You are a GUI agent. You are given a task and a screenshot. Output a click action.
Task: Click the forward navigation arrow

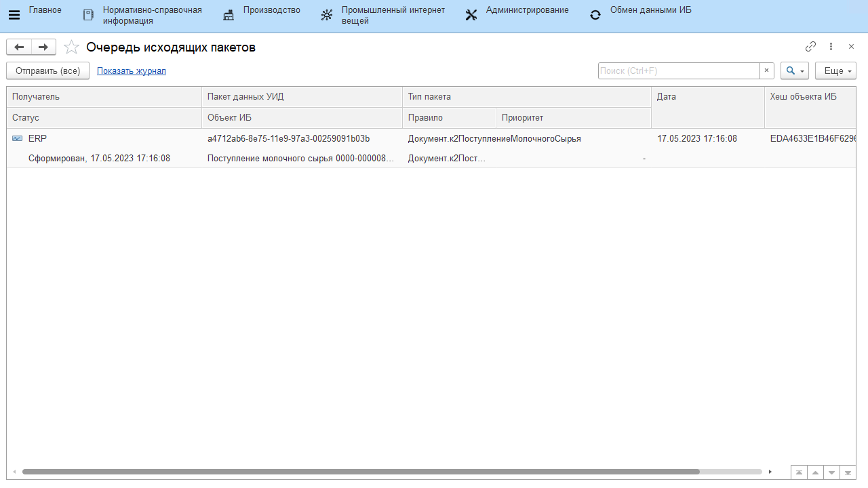point(43,47)
